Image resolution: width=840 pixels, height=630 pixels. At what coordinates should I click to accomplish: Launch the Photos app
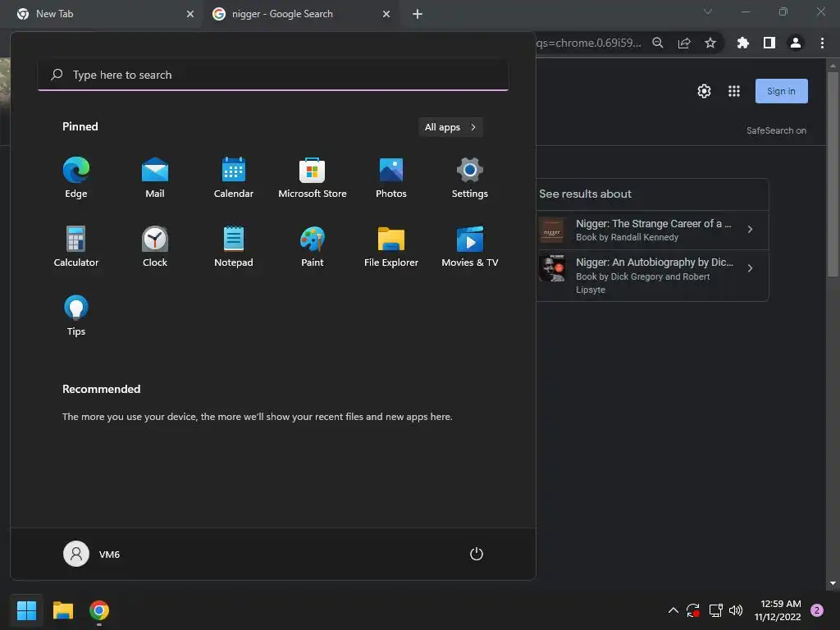point(391,178)
